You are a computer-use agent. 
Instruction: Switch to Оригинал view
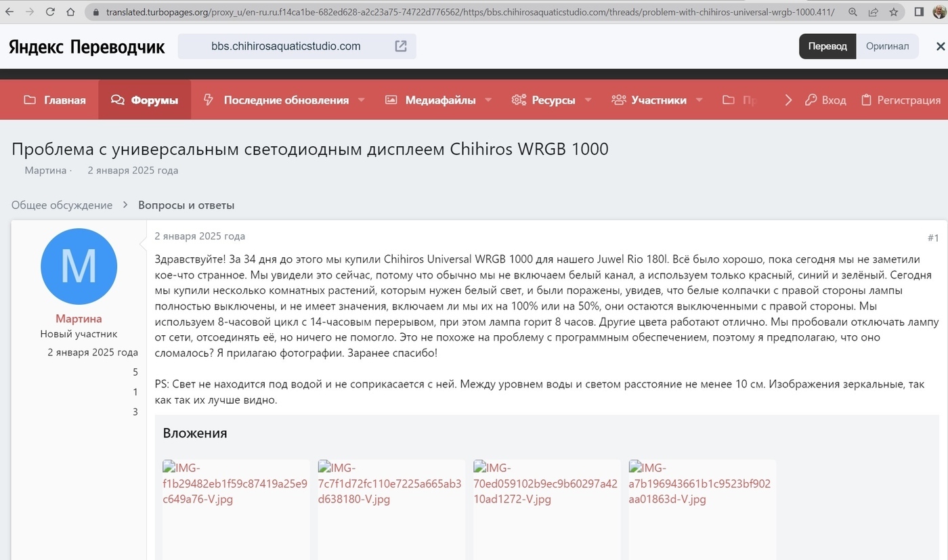[887, 46]
